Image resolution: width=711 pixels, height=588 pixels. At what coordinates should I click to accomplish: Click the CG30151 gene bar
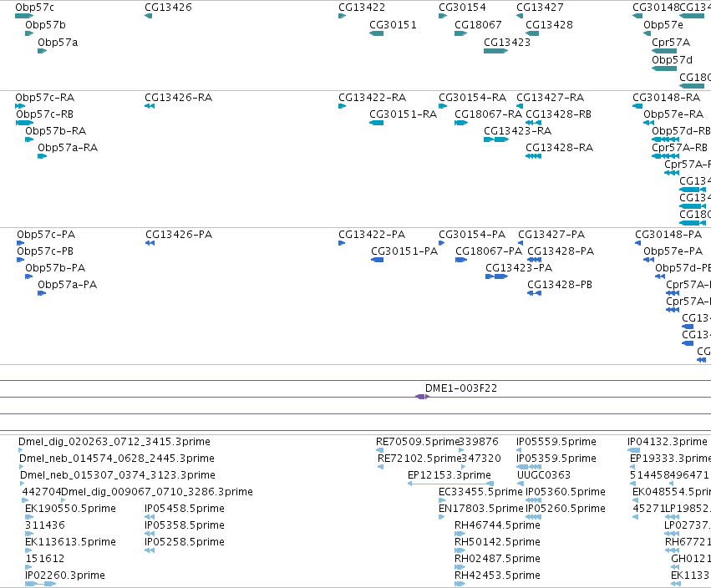[376, 33]
